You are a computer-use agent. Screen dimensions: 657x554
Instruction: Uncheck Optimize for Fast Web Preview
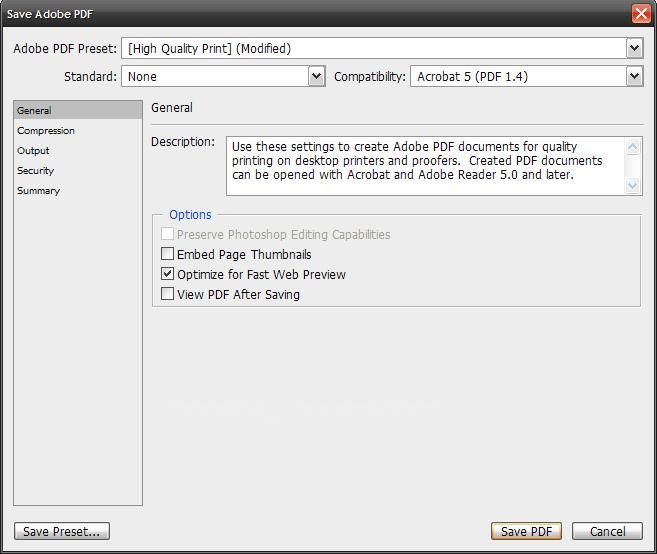pos(167,274)
